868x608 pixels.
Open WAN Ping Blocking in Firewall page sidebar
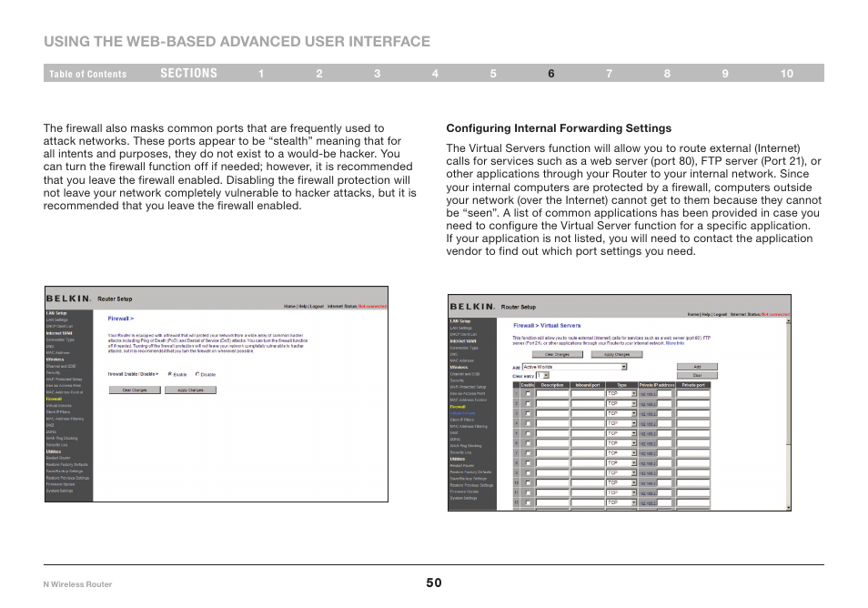click(62, 438)
